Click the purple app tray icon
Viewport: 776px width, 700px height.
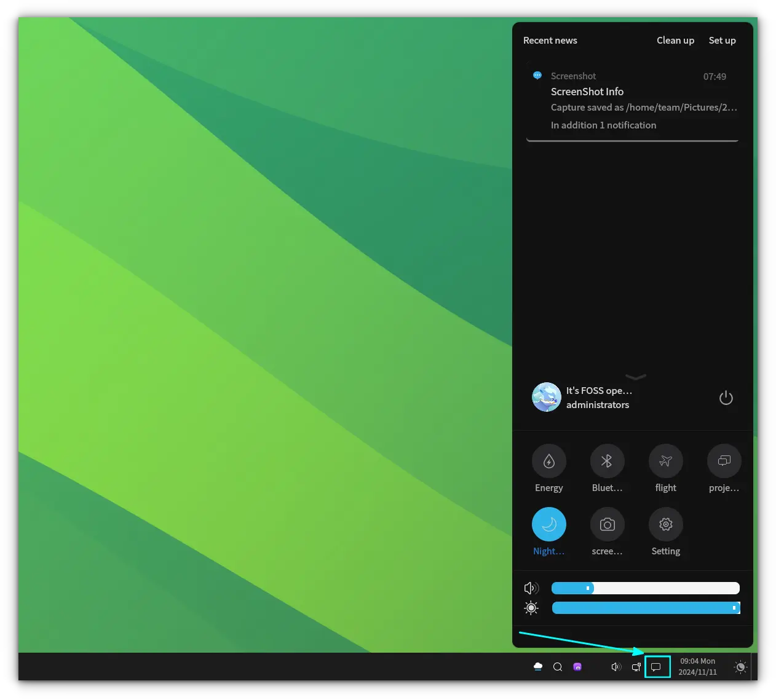pyautogui.click(x=577, y=667)
